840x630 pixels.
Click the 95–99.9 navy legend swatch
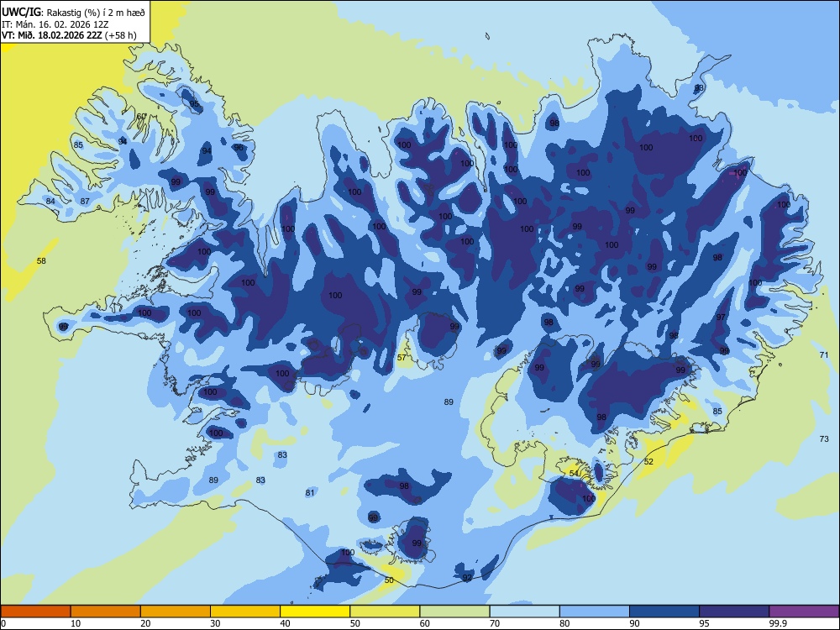point(734,612)
